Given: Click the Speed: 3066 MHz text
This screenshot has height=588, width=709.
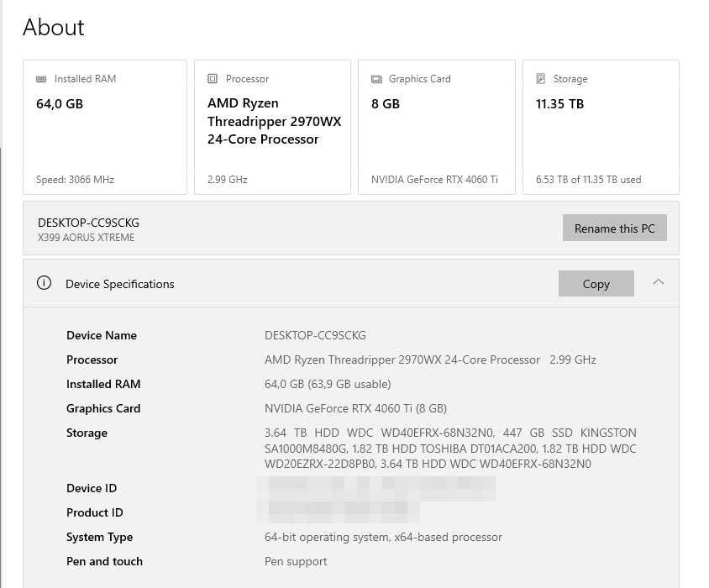Looking at the screenshot, I should (x=75, y=180).
